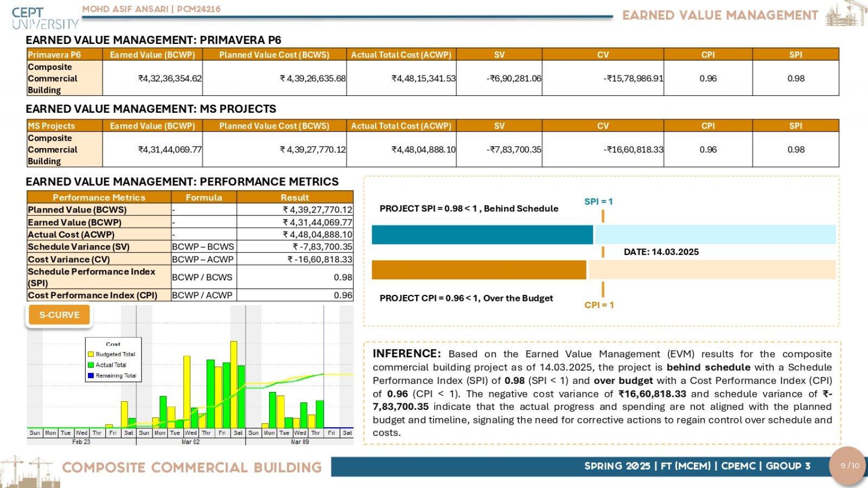868x488 pixels.
Task: Select the Earned Value (BCWP) metrics row label
Action: (x=99, y=222)
